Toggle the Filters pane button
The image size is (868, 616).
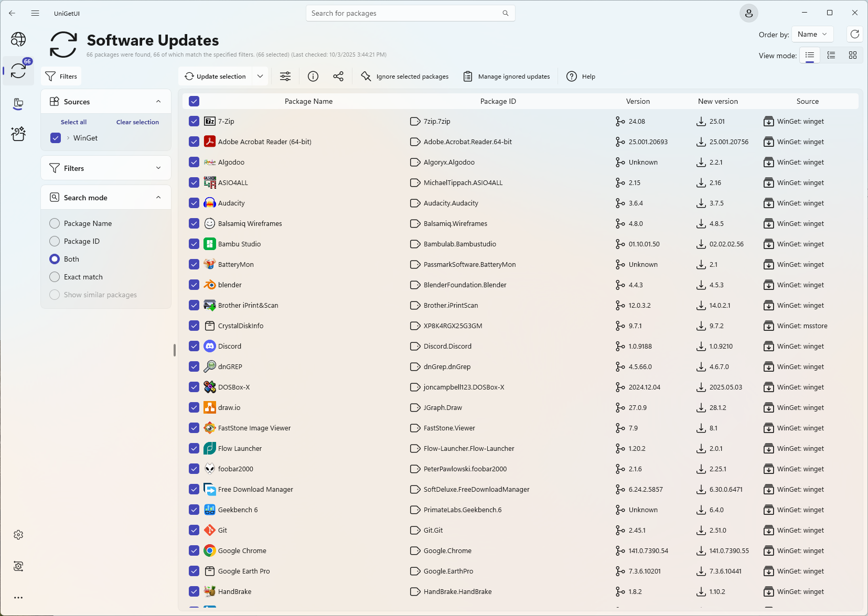(61, 77)
